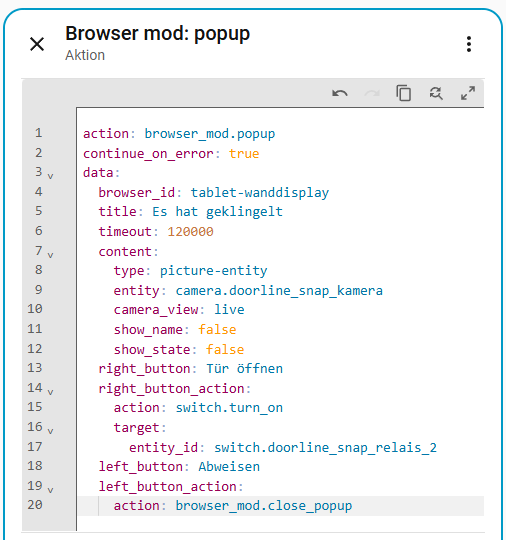
Task: Click on 'browser_mod.popup' value text
Action: coord(209,134)
